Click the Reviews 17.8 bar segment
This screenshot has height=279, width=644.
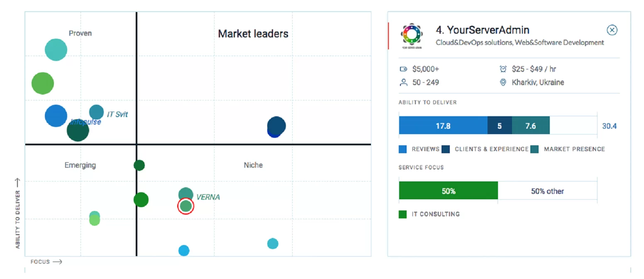click(x=443, y=126)
